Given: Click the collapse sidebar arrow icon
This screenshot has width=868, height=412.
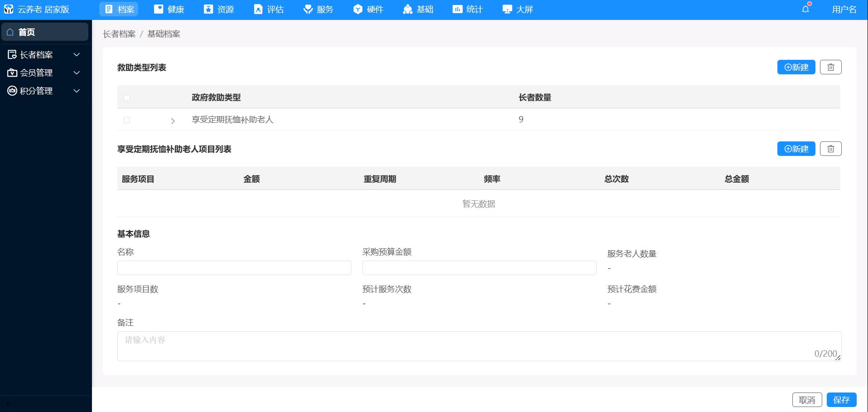Looking at the screenshot, I should [9, 404].
